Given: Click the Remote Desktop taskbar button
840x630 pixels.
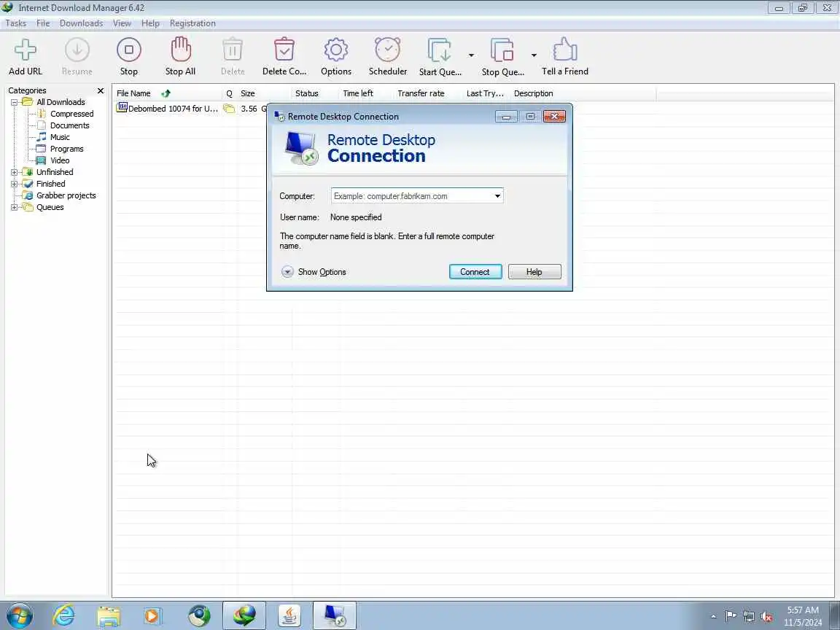Looking at the screenshot, I should pos(334,615).
